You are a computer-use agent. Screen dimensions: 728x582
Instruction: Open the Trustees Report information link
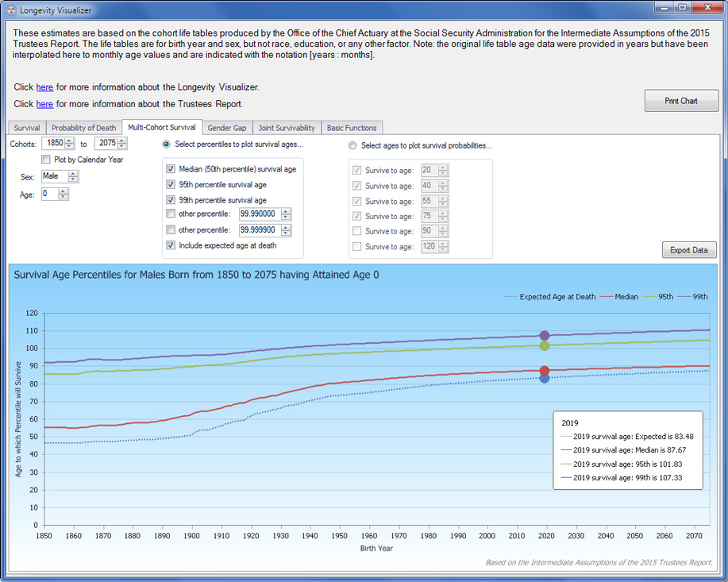[x=44, y=104]
